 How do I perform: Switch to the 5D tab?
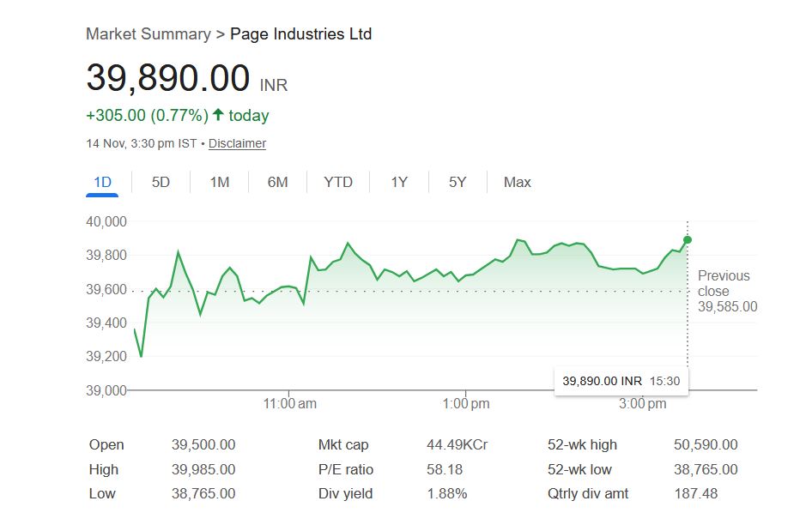tap(161, 182)
